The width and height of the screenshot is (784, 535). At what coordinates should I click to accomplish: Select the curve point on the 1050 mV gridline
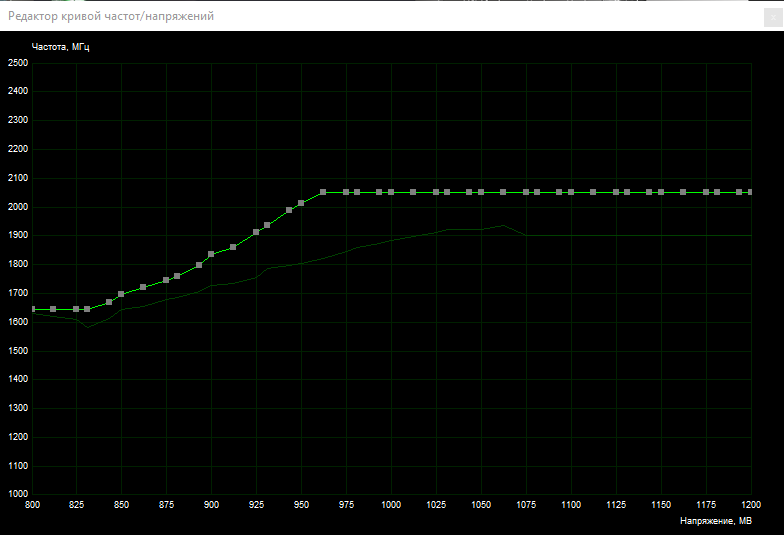(x=481, y=192)
